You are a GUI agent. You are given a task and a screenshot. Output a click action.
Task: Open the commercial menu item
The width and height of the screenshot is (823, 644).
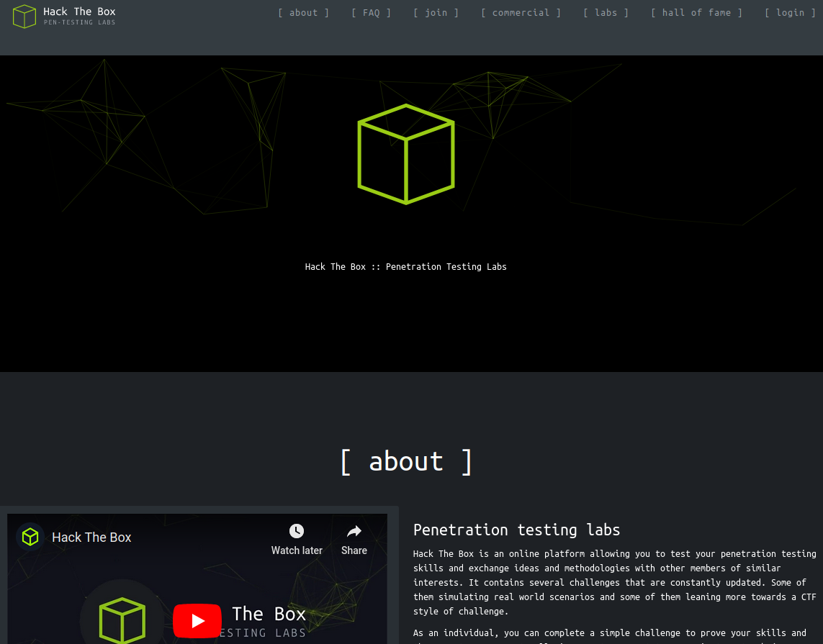point(521,12)
